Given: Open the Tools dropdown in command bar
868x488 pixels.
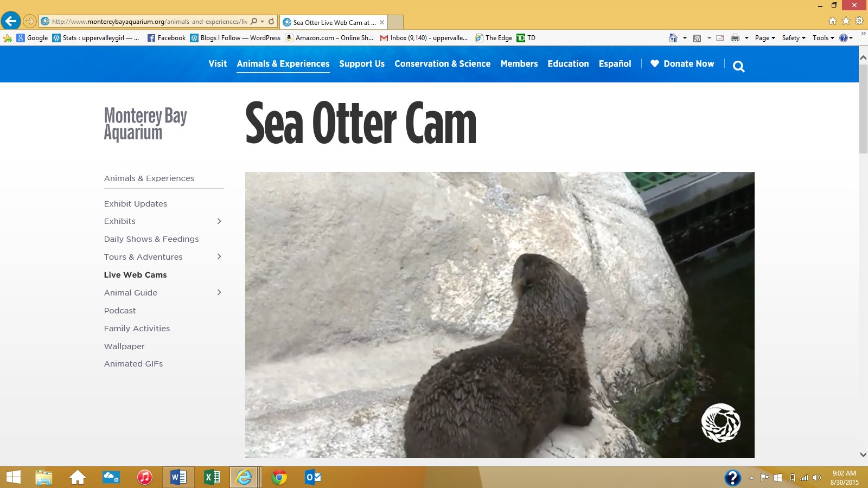Looking at the screenshot, I should [x=823, y=38].
